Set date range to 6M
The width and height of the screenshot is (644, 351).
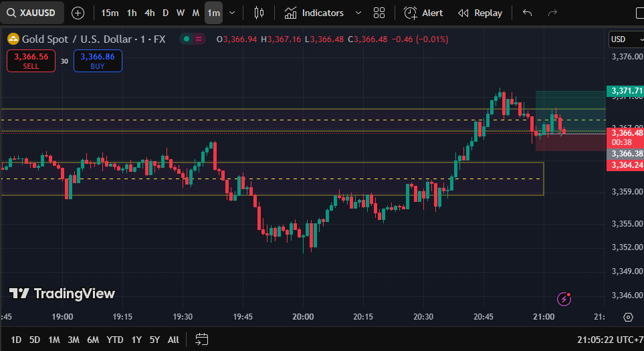93,340
